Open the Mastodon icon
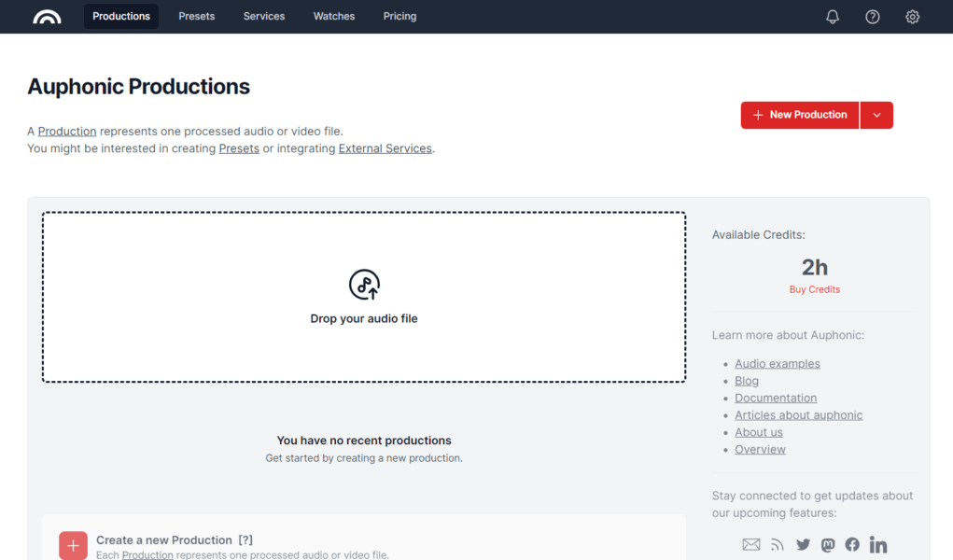 click(828, 544)
